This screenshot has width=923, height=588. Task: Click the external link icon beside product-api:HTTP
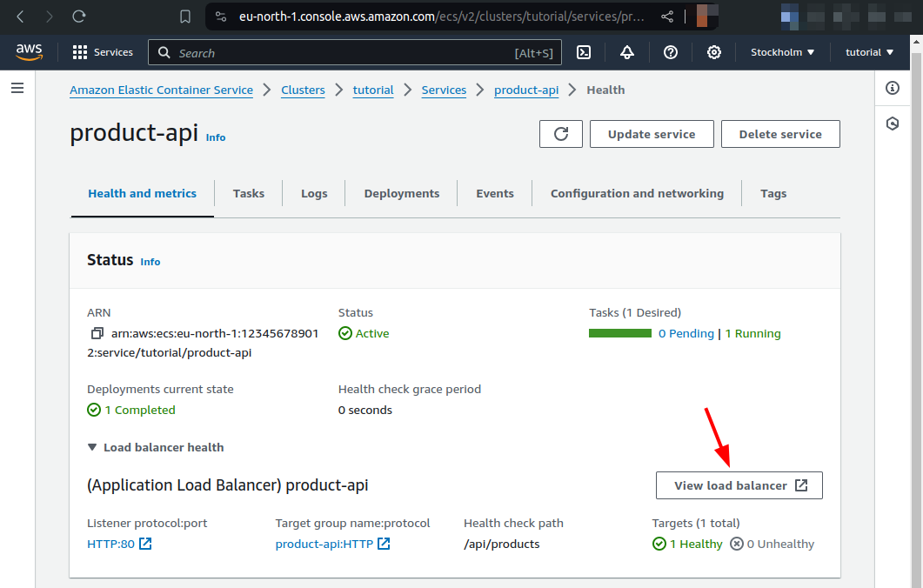click(384, 544)
